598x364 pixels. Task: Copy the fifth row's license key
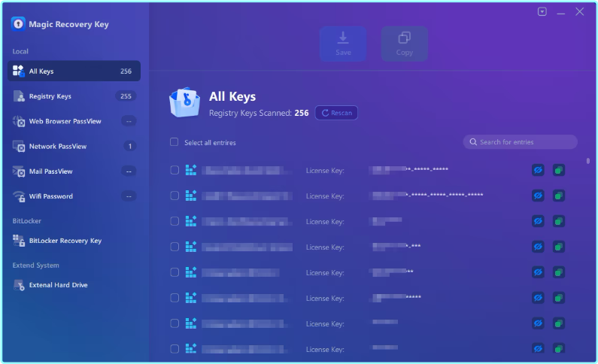coord(559,272)
